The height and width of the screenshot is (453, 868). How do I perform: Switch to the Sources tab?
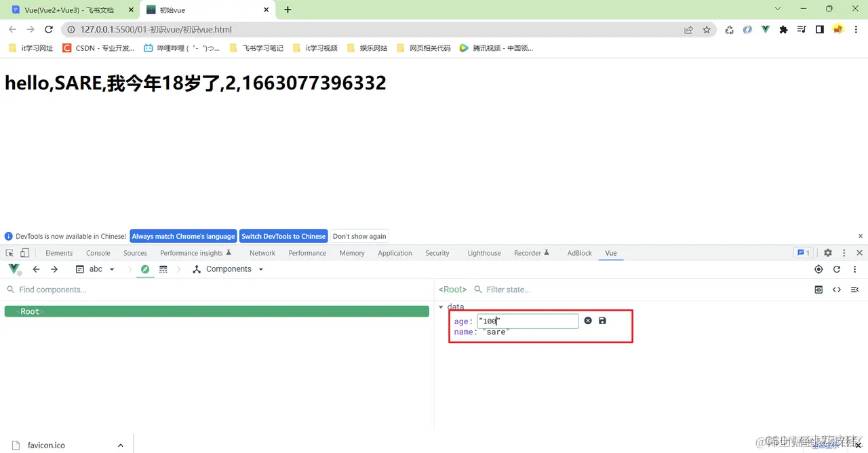[135, 253]
